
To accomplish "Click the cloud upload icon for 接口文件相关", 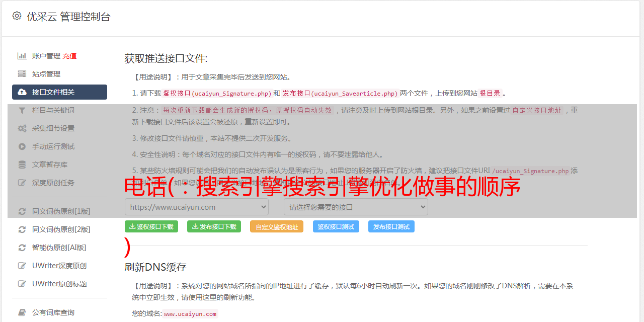I will (x=22, y=92).
